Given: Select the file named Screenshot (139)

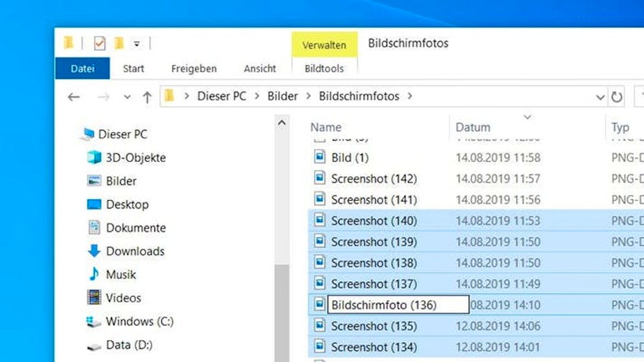Looking at the screenshot, I should [374, 242].
